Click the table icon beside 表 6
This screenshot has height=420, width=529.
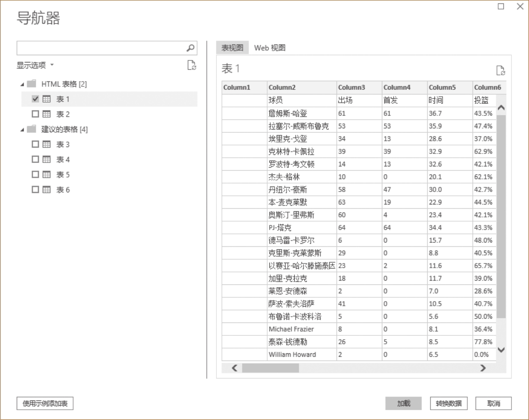47,190
